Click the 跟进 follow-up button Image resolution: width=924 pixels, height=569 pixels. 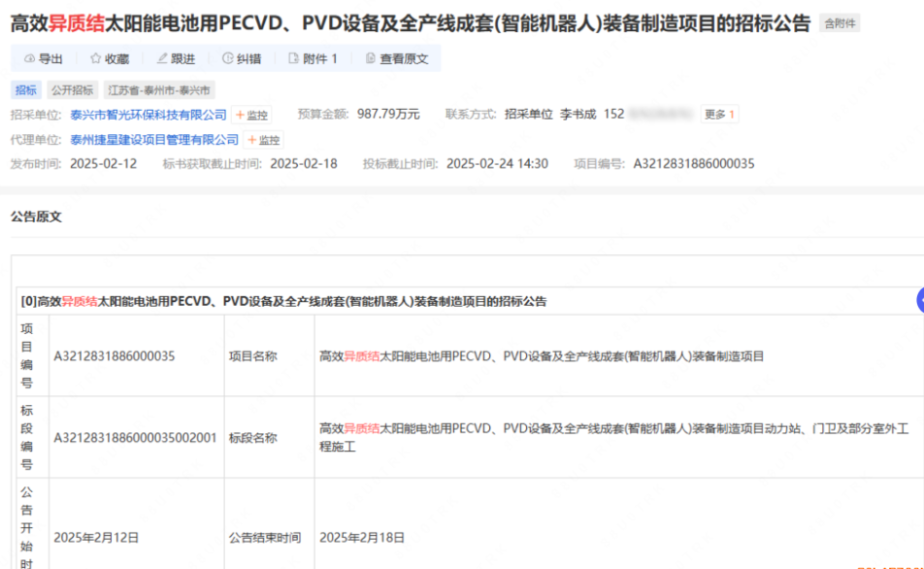click(176, 59)
